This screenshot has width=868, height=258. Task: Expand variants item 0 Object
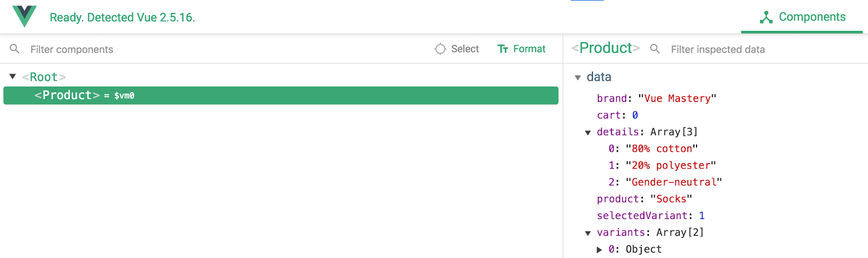point(599,250)
